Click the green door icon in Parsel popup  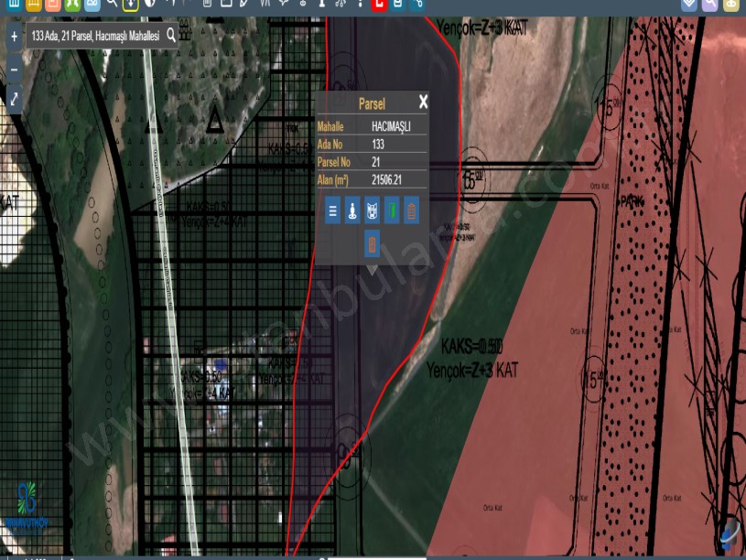392,210
